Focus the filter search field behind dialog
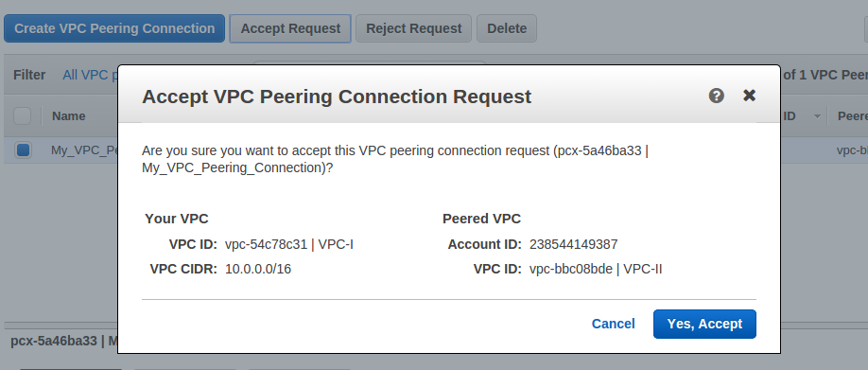Viewport: 868px width, 370px height. pos(370,63)
